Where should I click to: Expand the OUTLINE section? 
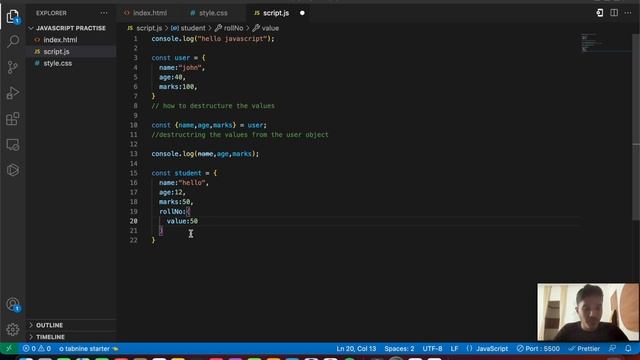coord(49,325)
